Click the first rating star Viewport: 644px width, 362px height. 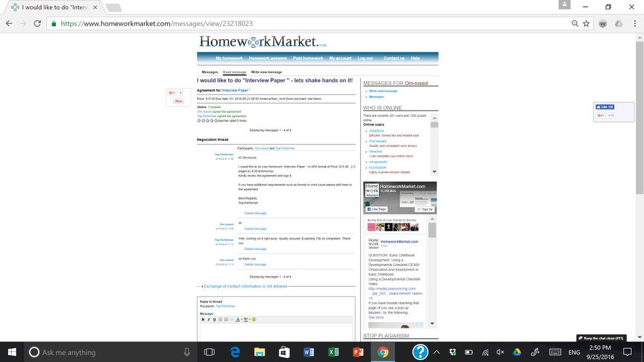click(x=199, y=121)
